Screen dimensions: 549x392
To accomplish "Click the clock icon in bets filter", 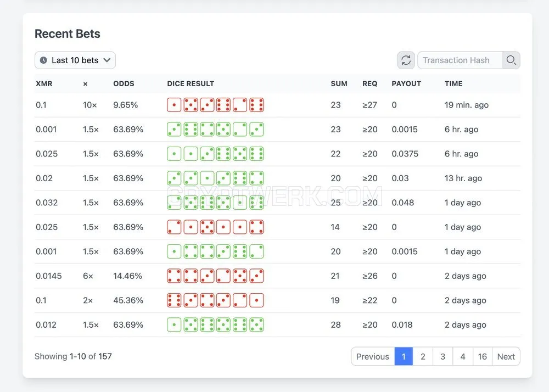I will [x=43, y=60].
